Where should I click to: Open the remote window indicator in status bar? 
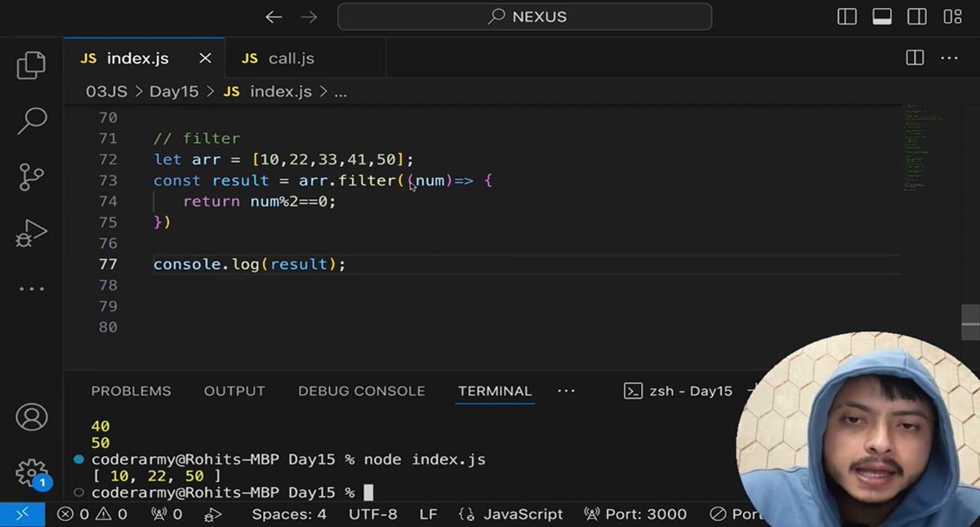pyautogui.click(x=23, y=514)
